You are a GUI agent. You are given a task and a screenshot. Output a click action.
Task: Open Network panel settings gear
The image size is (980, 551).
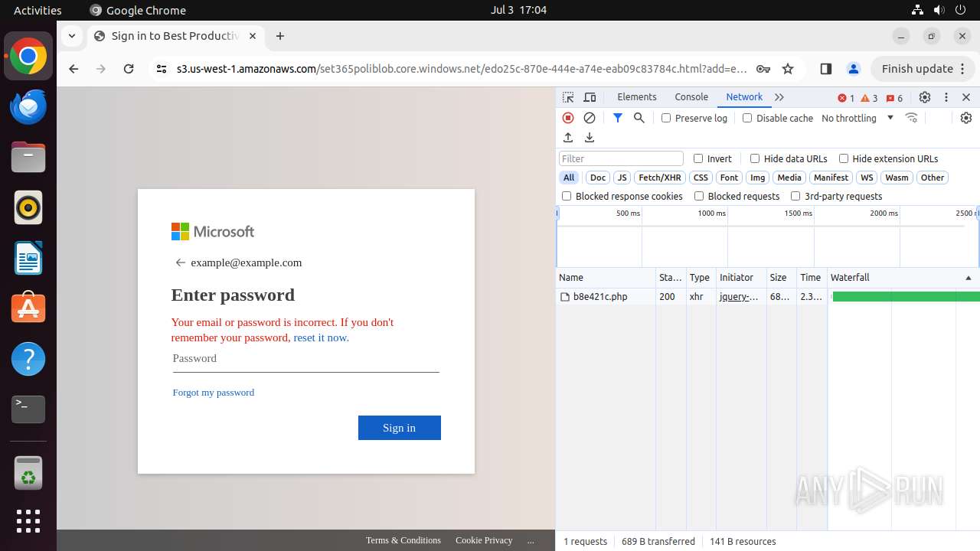[966, 118]
